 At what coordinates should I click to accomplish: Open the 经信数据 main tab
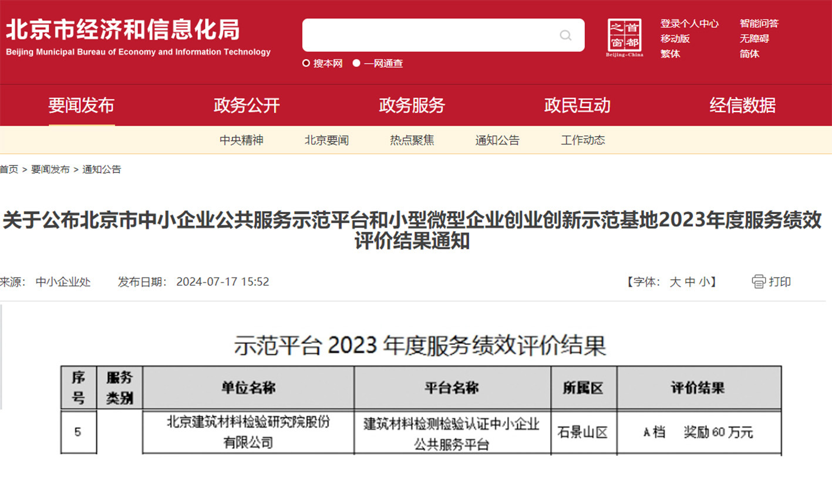point(742,106)
